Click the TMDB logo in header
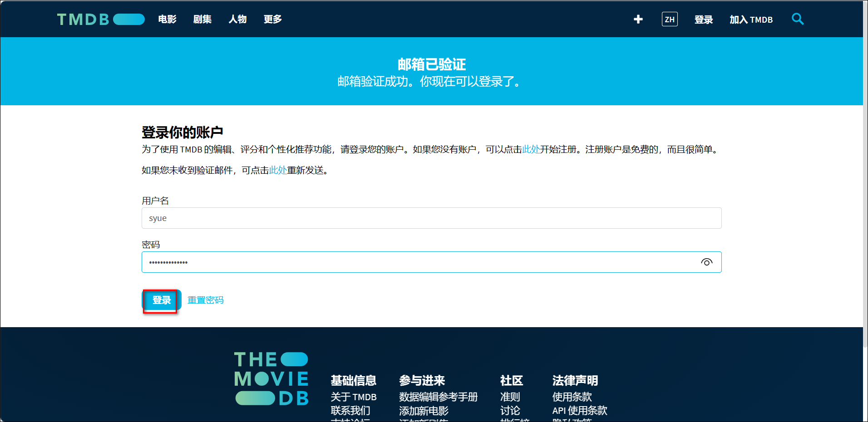 tap(100, 19)
